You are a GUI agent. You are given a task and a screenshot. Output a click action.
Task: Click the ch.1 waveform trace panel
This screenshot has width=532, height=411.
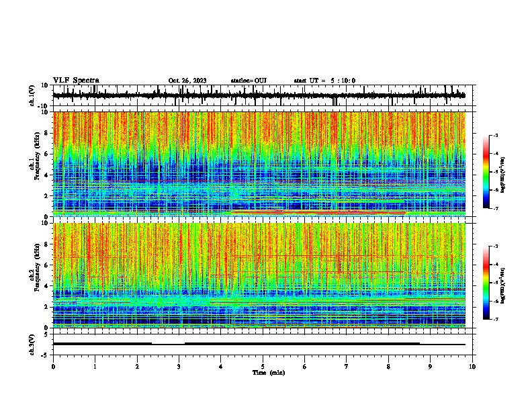264,95
